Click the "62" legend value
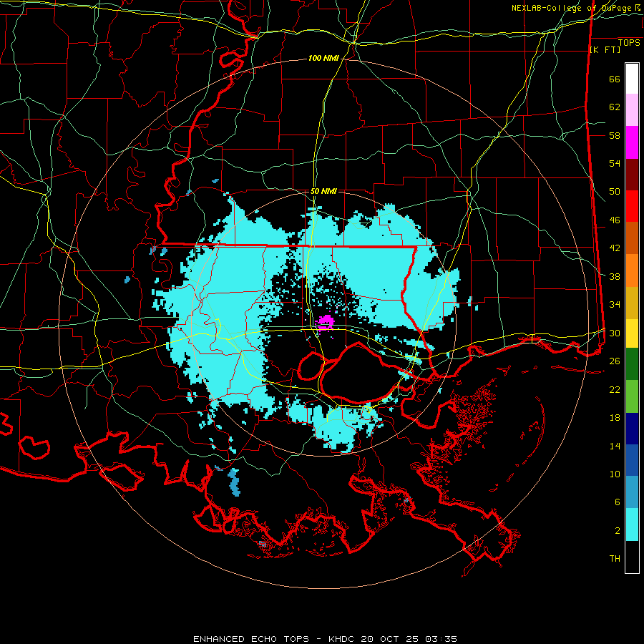644x644 pixels. pyautogui.click(x=615, y=107)
